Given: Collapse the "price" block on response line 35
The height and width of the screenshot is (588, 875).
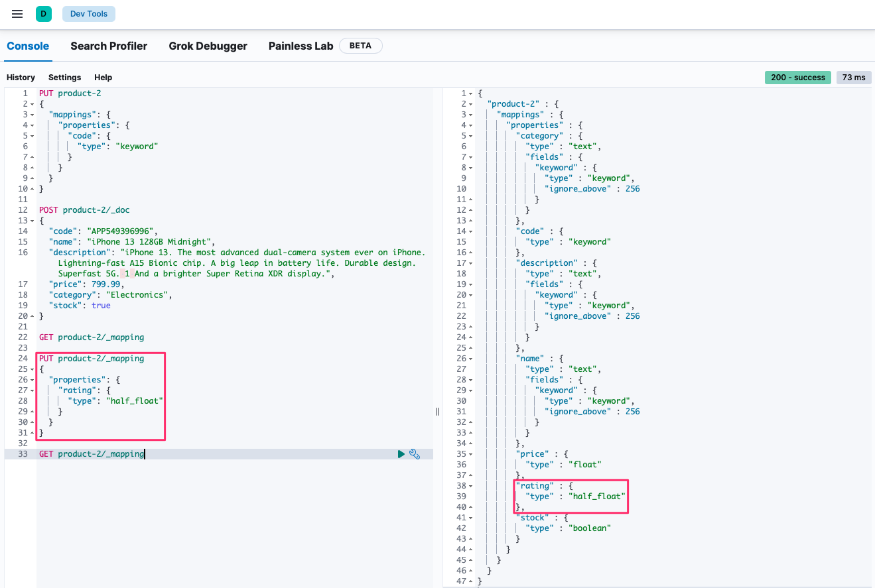Looking at the screenshot, I should [470, 454].
